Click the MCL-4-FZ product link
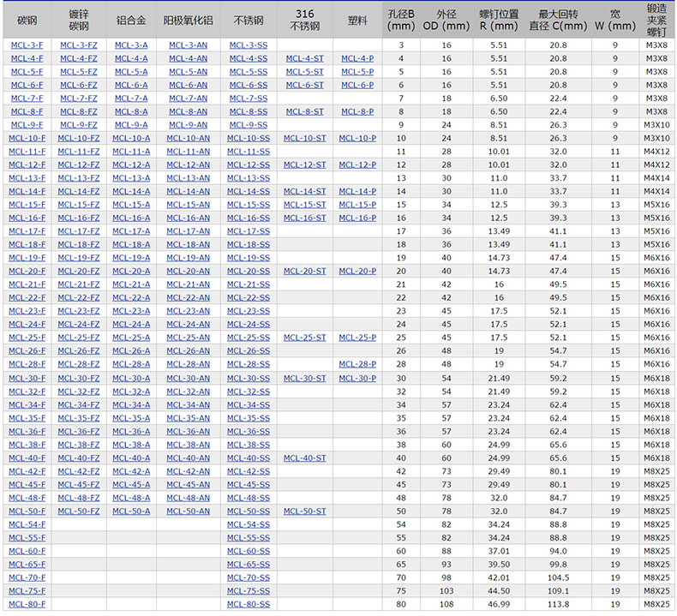The width and height of the screenshot is (677, 616). click(x=78, y=58)
